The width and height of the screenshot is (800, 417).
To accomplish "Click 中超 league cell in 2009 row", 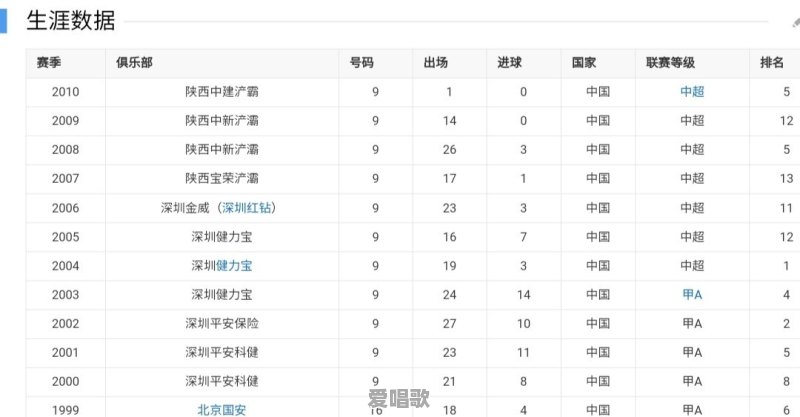I will (692, 121).
